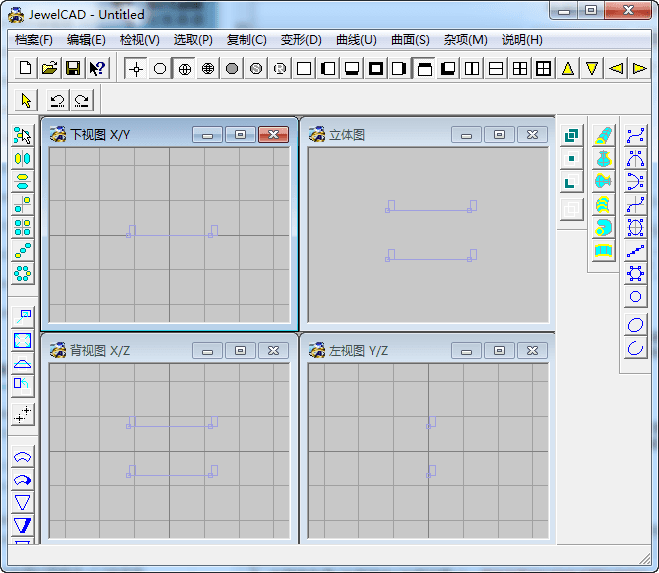Expand the 曲线(U) curve menu
This screenshot has height=573, width=659.
[356, 40]
